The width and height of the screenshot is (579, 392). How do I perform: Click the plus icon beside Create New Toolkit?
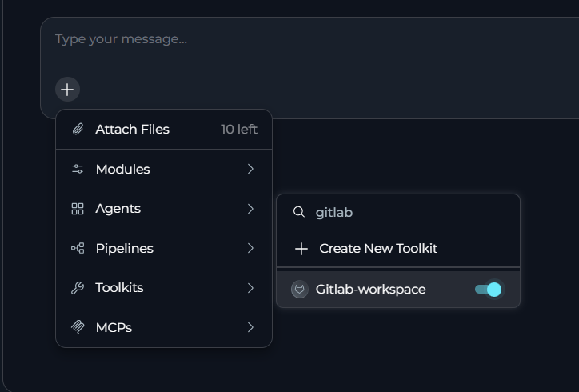(301, 249)
